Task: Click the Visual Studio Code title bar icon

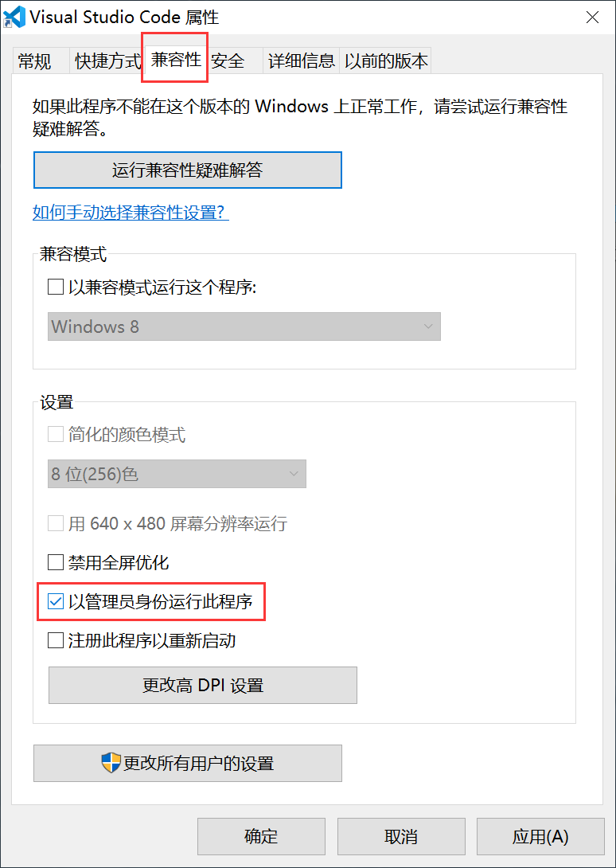Action: pyautogui.click(x=14, y=17)
